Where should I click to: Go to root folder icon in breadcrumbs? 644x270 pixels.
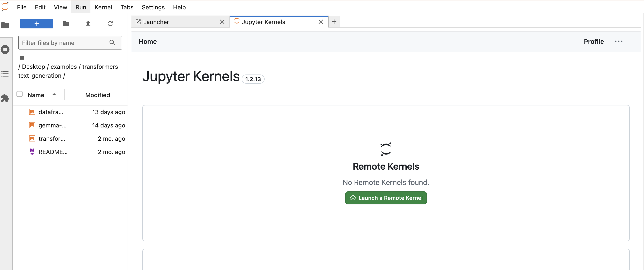coord(22,58)
